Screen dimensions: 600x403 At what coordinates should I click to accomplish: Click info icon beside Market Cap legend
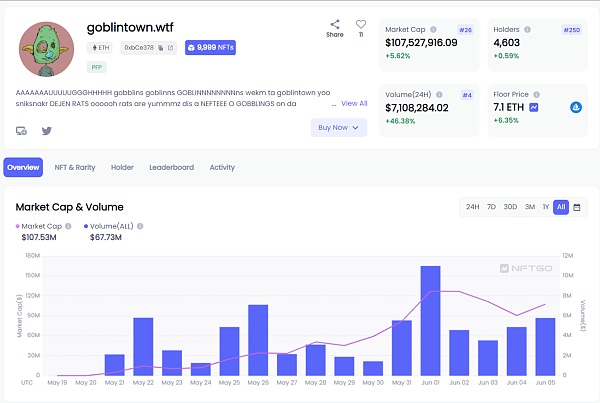coord(68,226)
